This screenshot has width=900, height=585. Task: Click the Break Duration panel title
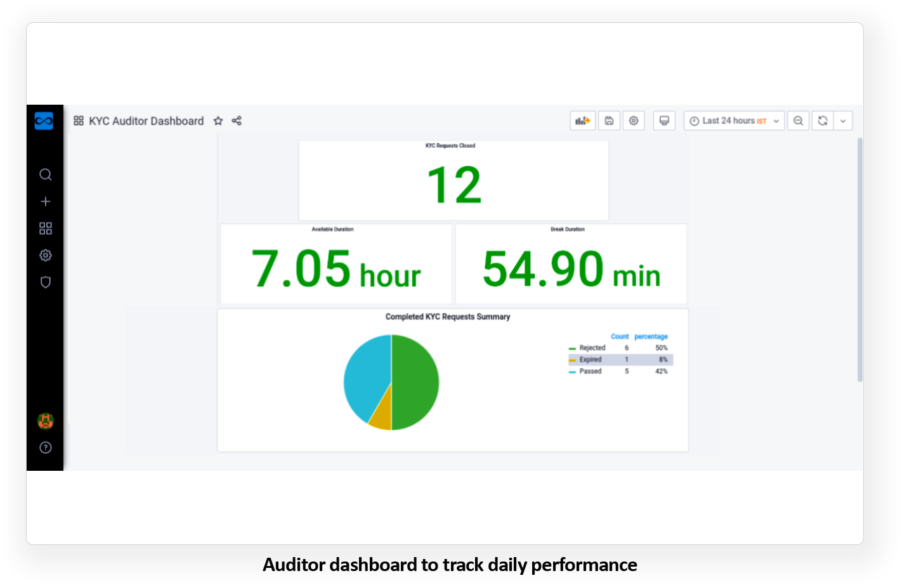click(568, 229)
